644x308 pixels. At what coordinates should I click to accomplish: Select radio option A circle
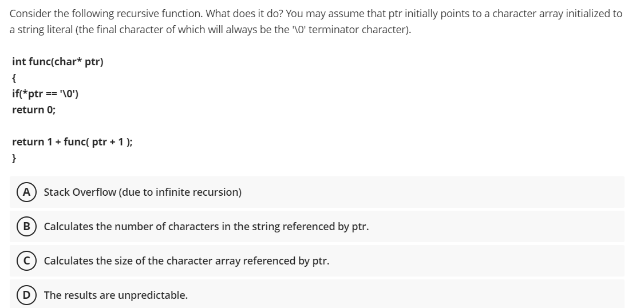click(x=27, y=192)
